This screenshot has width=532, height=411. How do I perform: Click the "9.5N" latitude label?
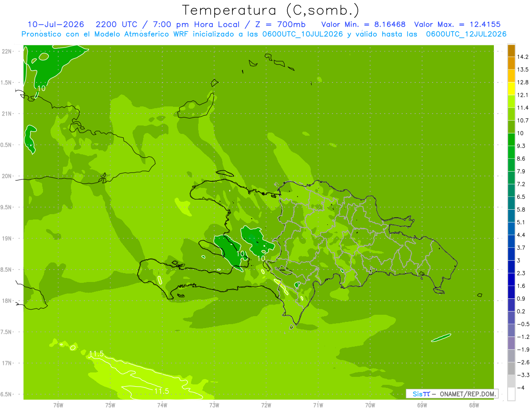coord(6,207)
